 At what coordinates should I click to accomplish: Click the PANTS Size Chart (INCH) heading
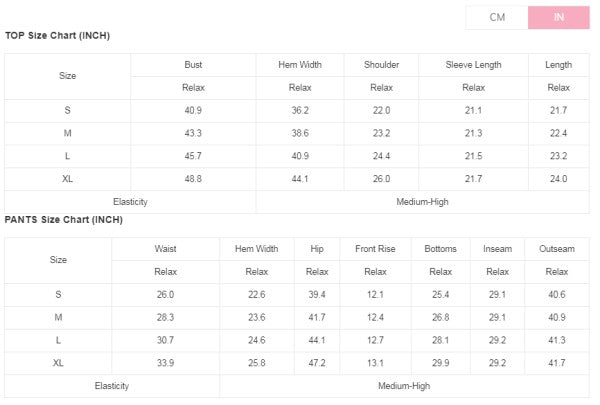pos(63,219)
